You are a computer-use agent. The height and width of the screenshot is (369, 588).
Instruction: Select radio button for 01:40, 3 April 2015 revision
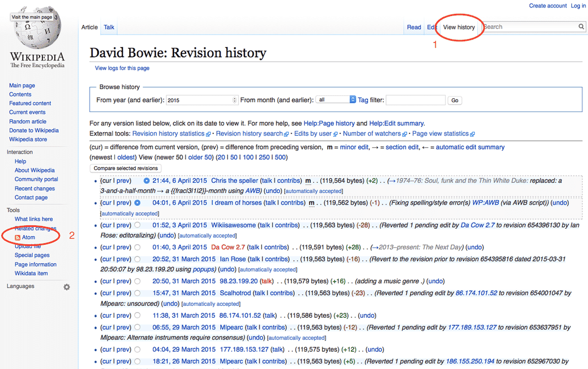(x=138, y=247)
